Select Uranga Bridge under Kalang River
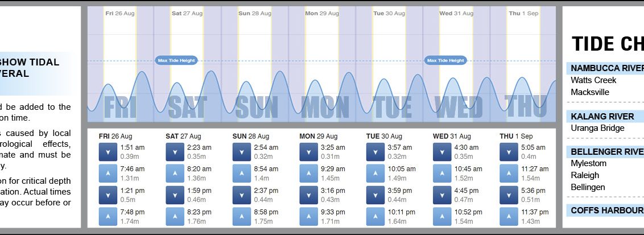Screen dimensions: 644x235 597,128
